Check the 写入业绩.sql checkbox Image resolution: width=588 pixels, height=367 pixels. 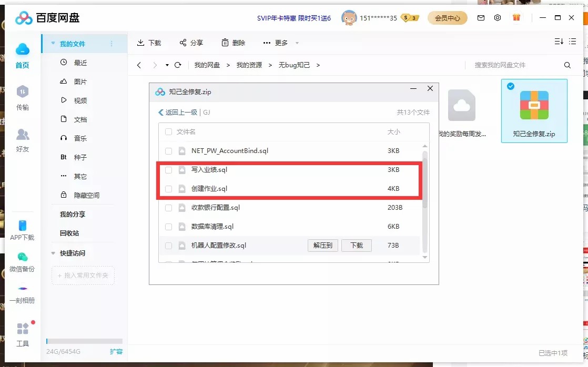[x=168, y=170]
